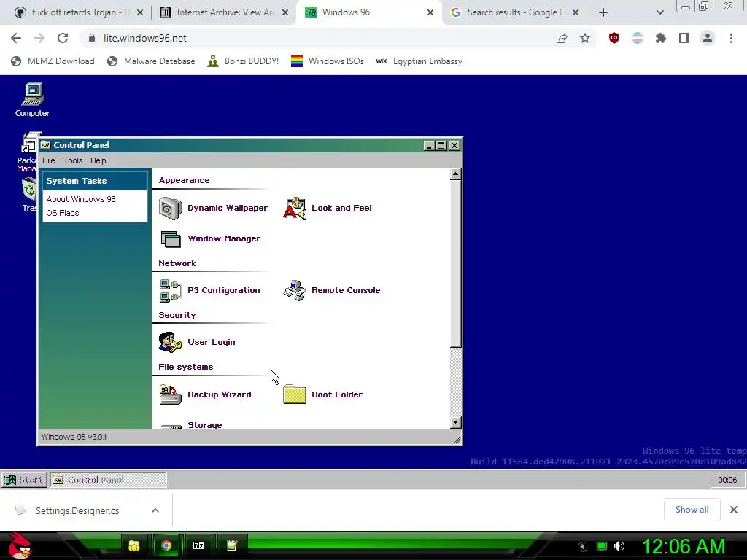
Task: Open the Look and Feel icon
Action: [x=295, y=208]
